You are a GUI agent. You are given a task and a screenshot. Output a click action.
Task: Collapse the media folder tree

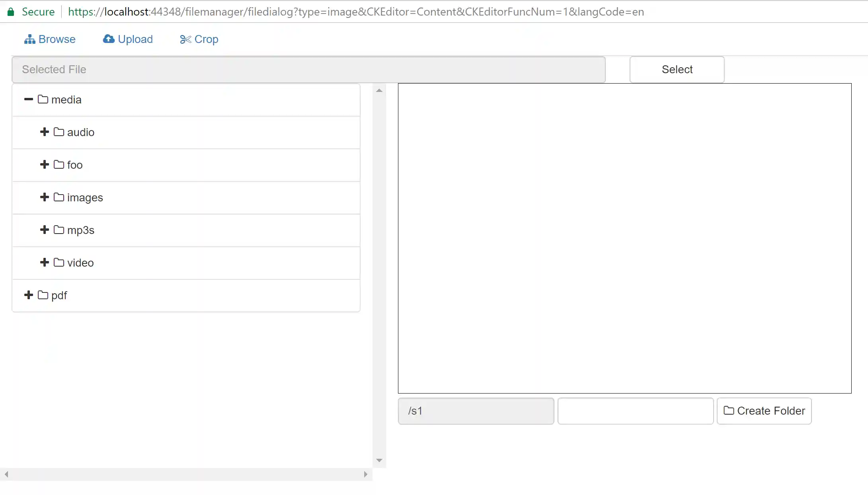click(28, 99)
